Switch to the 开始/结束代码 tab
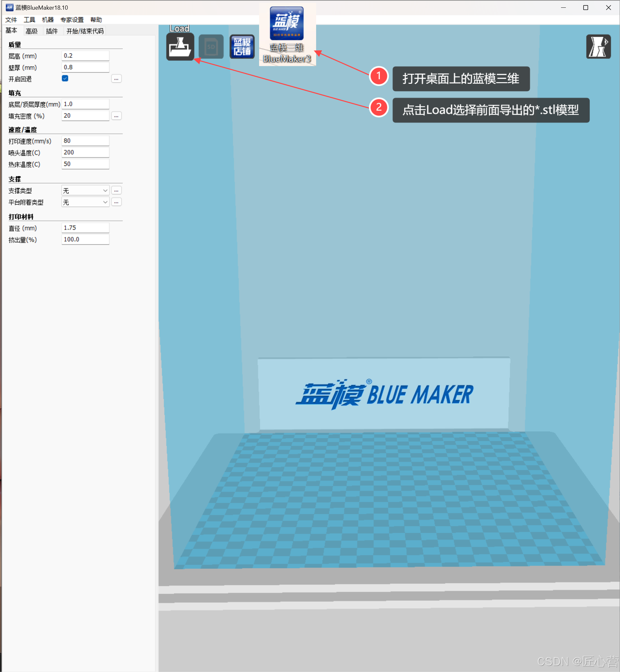Screen dimensions: 620x672 (85, 31)
